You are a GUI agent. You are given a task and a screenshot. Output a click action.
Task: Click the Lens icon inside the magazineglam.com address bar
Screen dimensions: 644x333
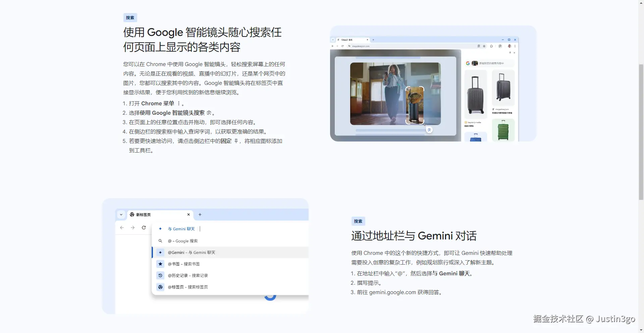tap(479, 46)
